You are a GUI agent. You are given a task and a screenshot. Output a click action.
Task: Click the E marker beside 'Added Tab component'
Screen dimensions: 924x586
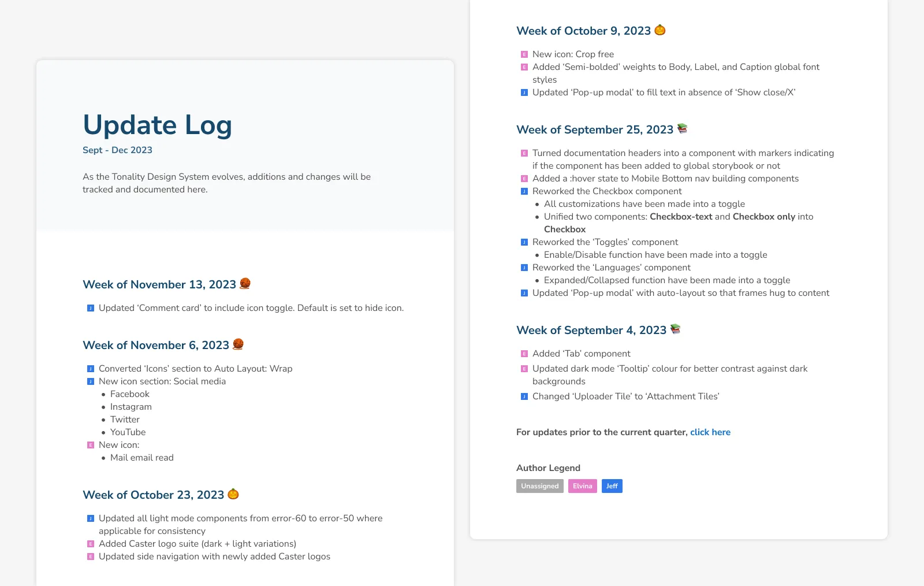(x=524, y=353)
